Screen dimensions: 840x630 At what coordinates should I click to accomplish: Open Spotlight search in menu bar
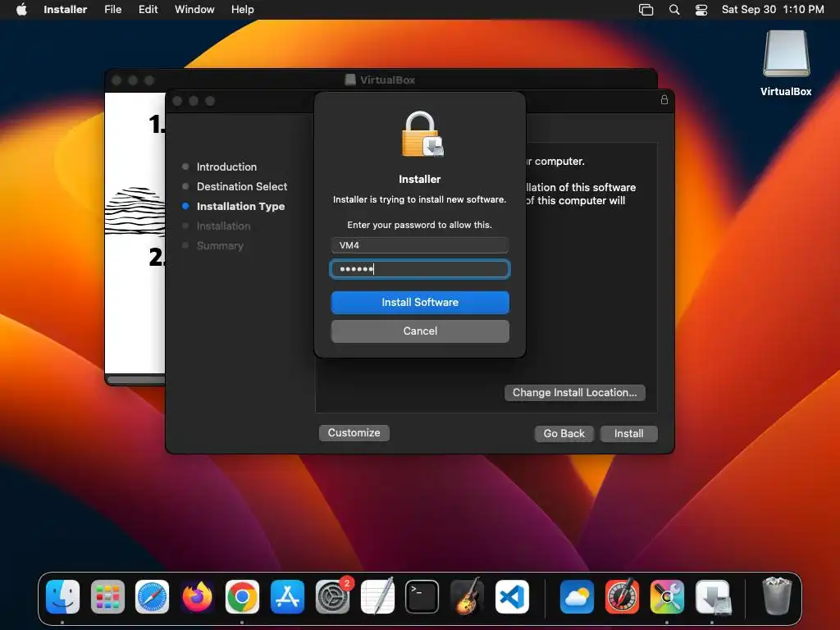click(x=674, y=9)
